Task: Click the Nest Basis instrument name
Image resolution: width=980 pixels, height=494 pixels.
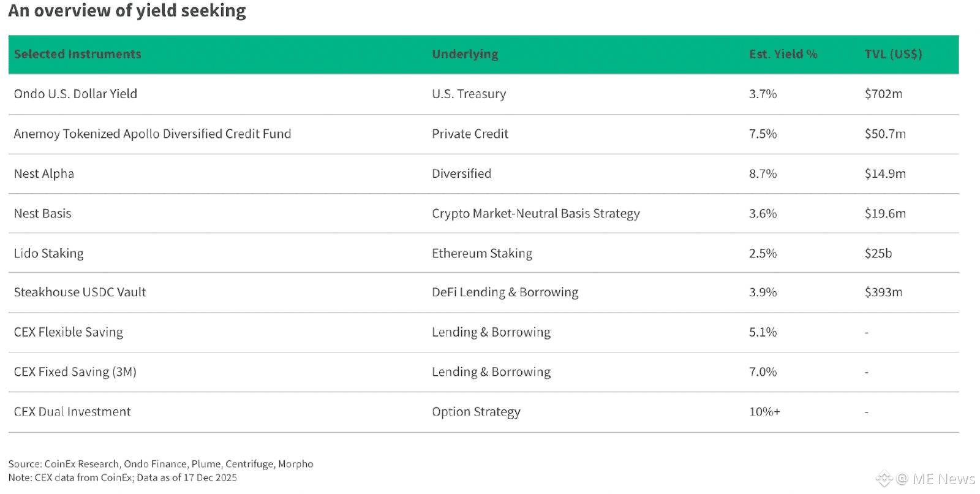Action: pos(42,213)
